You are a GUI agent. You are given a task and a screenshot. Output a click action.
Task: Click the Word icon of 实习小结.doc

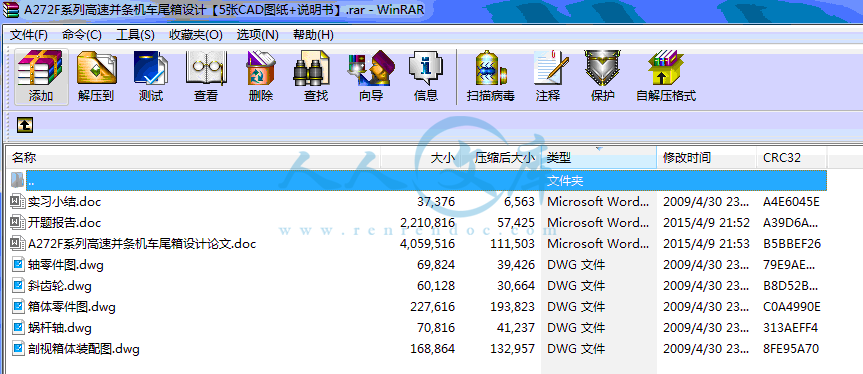point(18,202)
